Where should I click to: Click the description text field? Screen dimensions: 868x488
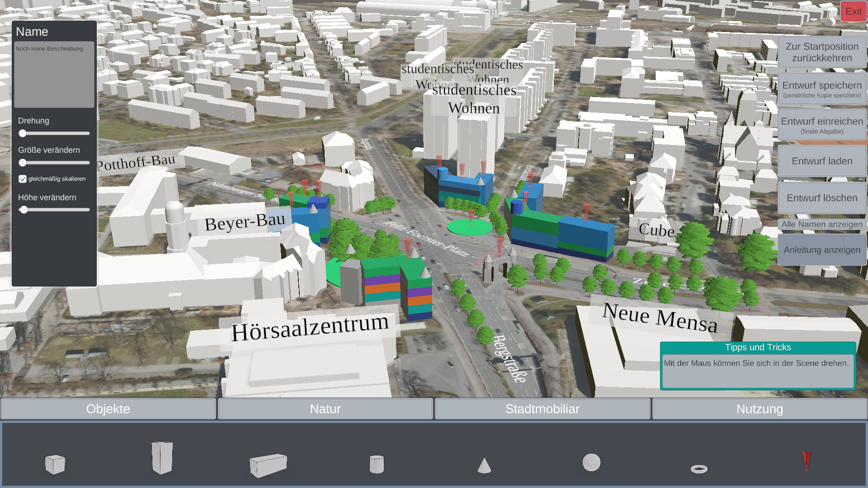54,75
